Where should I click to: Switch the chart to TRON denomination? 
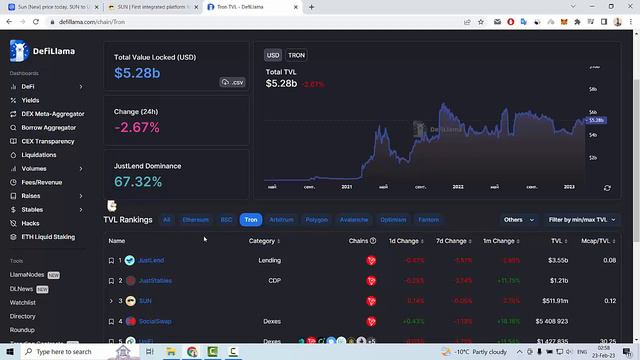click(x=296, y=55)
